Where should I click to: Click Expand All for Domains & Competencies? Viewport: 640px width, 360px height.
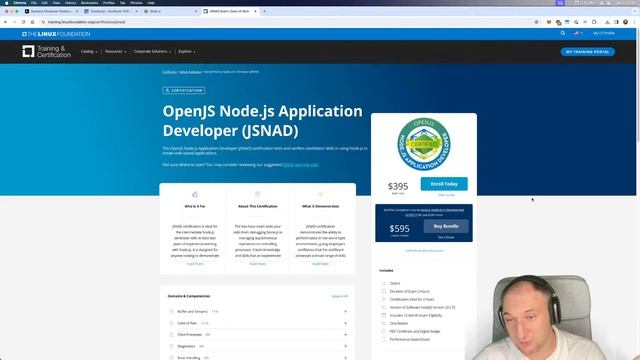(340, 296)
